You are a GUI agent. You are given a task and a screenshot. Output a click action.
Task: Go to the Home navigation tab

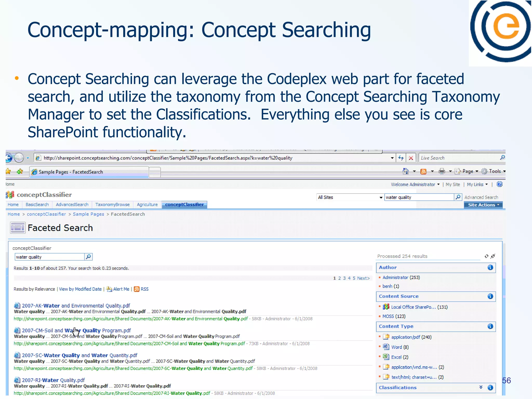(x=13, y=205)
